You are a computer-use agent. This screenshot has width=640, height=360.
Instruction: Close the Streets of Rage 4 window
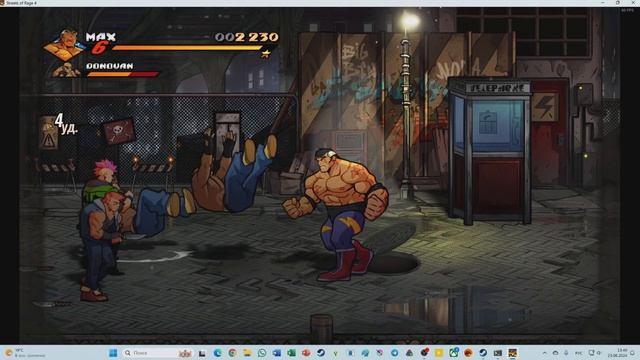(632, 3)
